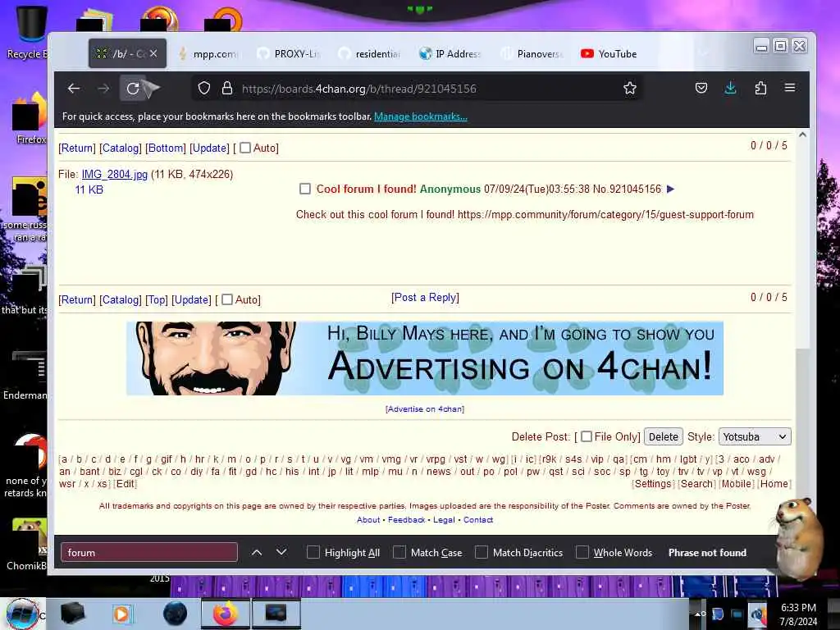Screen dimensions: 840x630
Task: Toggle Highlight All in find bar
Action: [x=313, y=552]
